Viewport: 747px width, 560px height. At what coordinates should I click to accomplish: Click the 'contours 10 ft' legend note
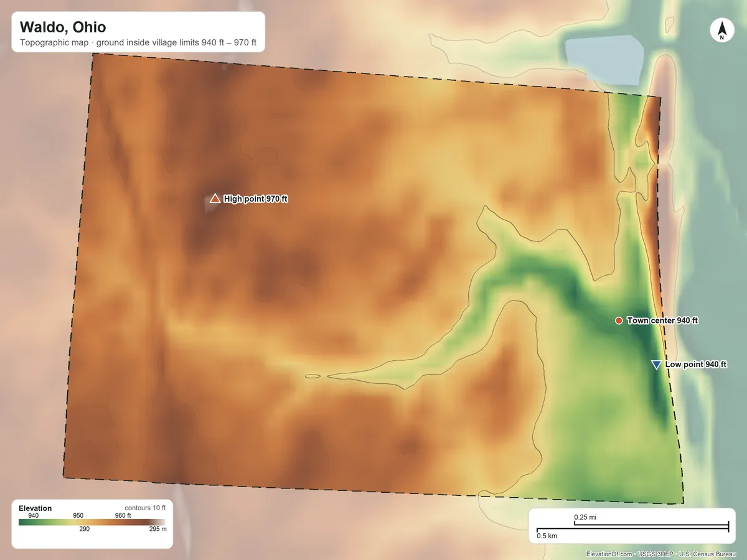tap(145, 508)
